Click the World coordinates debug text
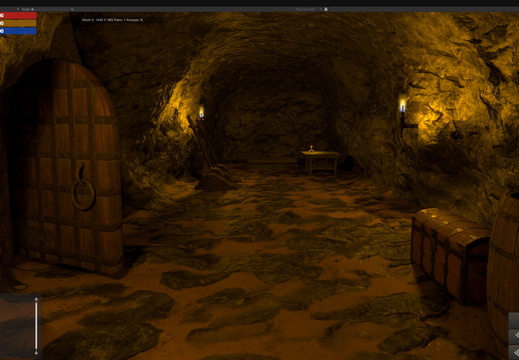519x360 pixels. [112, 20]
